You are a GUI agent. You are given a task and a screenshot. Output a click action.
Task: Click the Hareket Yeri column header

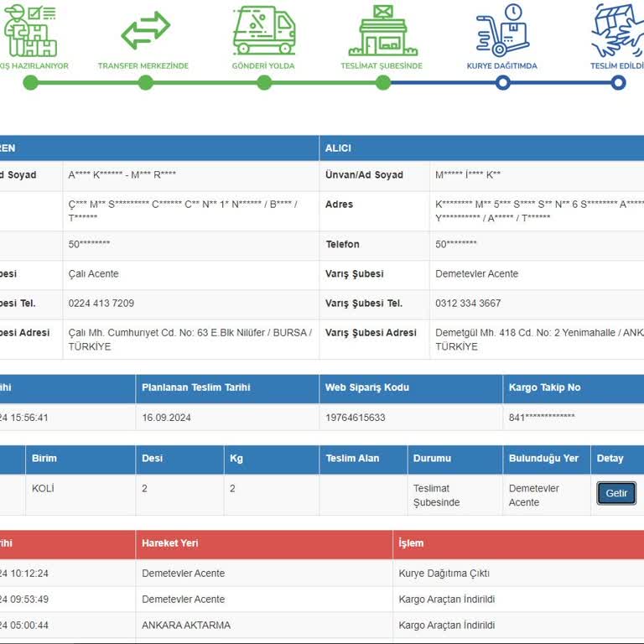click(170, 543)
